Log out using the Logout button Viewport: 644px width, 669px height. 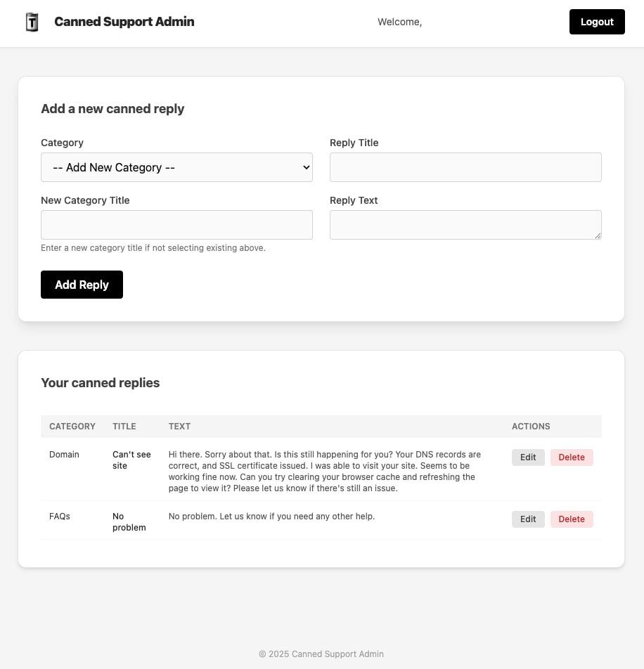596,22
